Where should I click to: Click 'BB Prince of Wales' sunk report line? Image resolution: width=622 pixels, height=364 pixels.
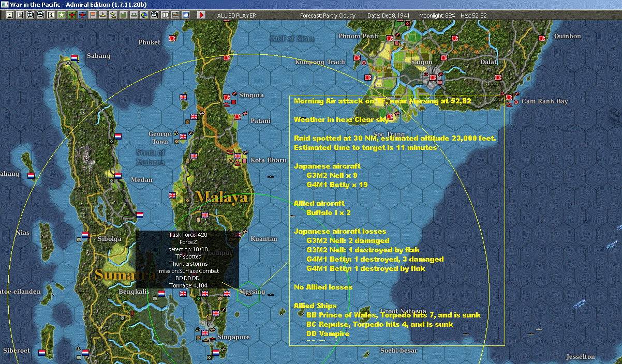(393, 315)
